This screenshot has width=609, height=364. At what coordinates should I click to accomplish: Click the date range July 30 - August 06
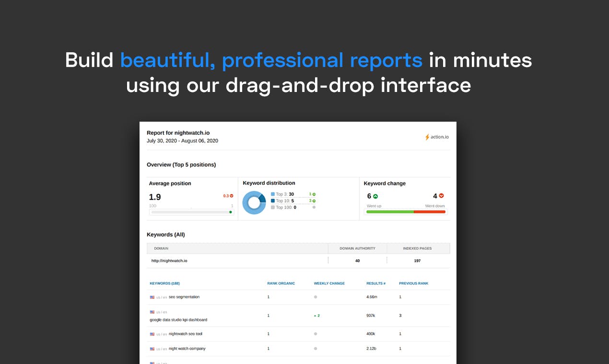(x=182, y=141)
